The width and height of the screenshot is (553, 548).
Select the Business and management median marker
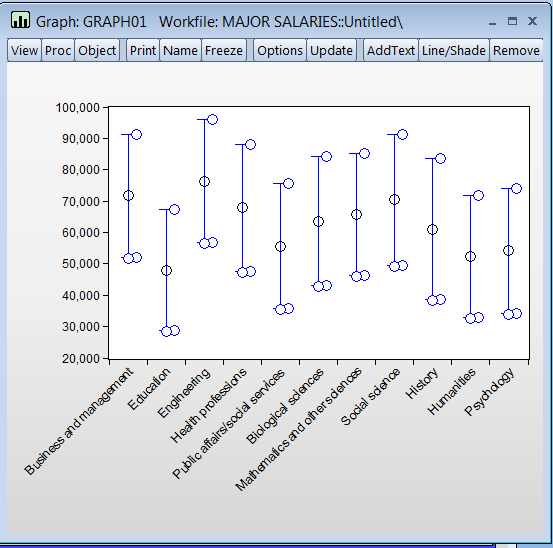(128, 195)
